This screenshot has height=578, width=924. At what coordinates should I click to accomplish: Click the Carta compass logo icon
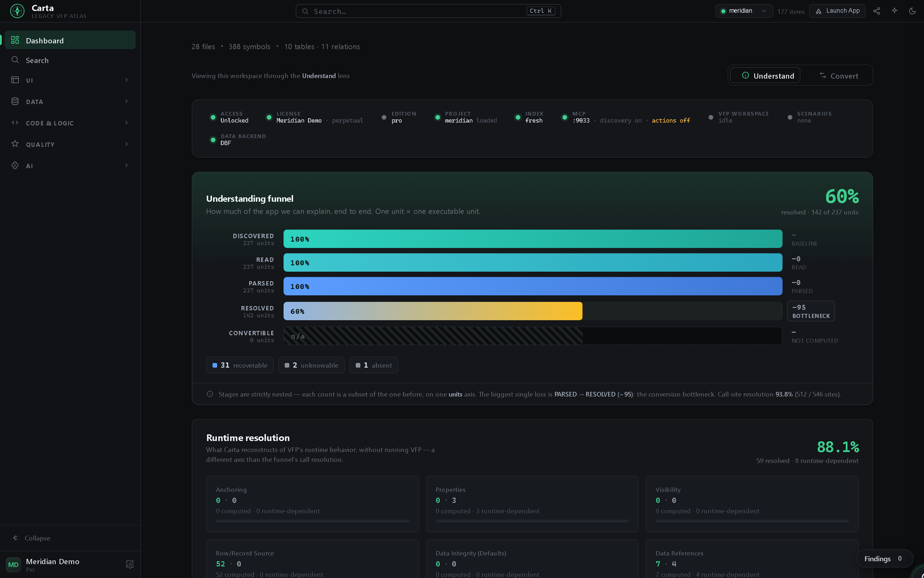17,11
